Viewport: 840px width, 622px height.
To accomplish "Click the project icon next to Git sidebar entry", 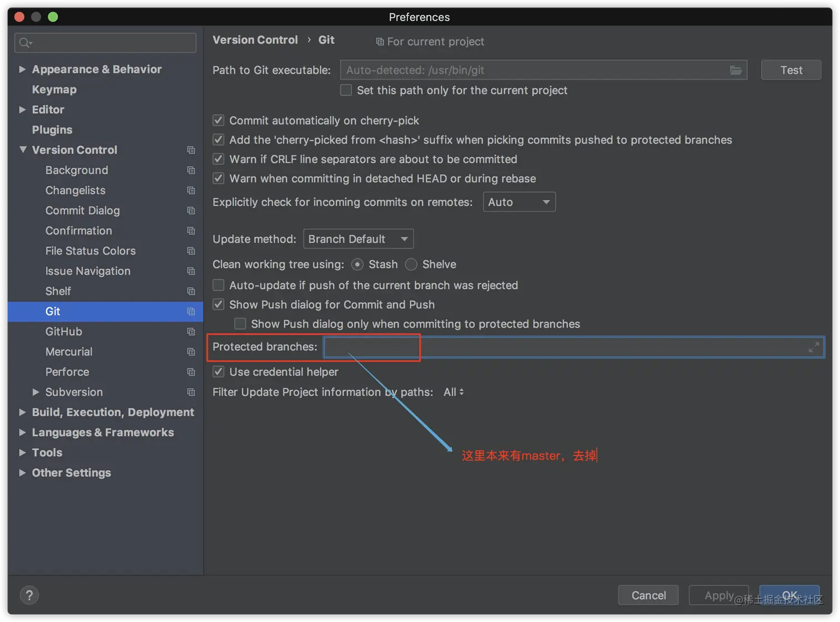I will tap(191, 311).
